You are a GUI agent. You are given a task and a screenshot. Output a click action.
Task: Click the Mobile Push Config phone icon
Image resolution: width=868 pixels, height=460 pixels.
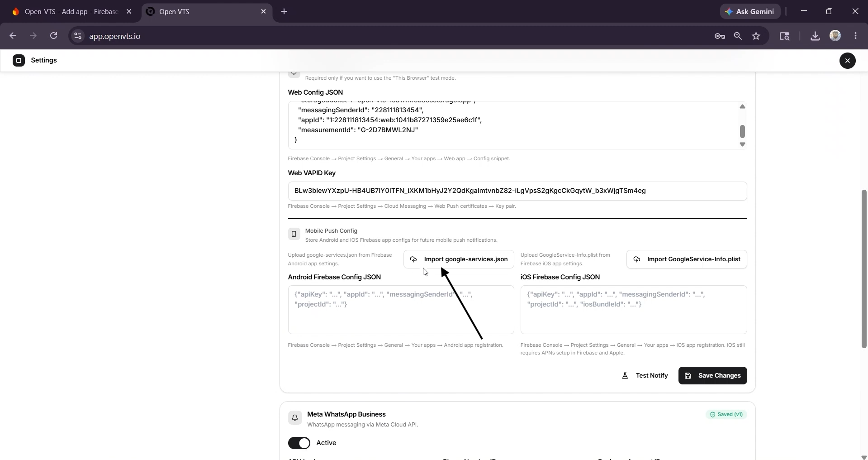pyautogui.click(x=294, y=234)
